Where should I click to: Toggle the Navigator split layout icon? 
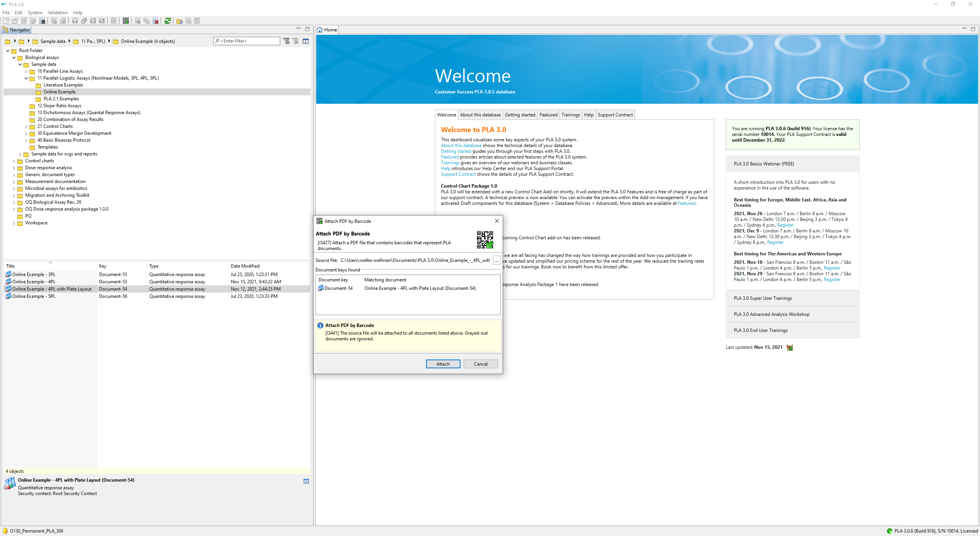305,41
